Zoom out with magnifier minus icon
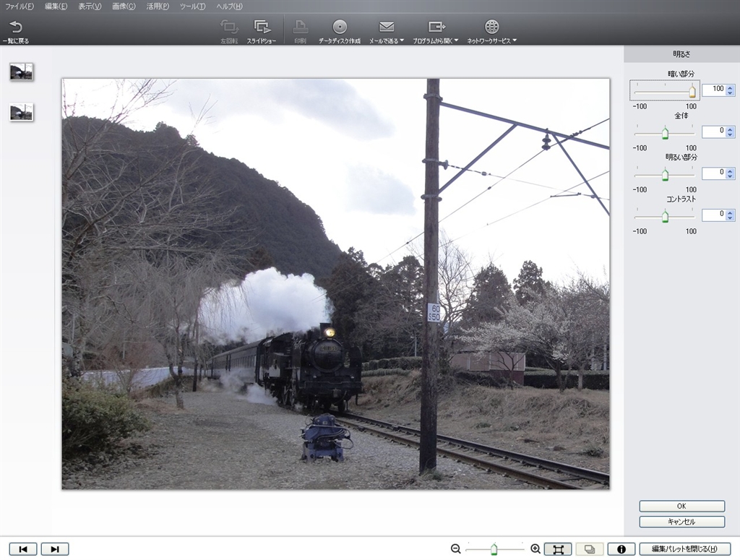The image size is (740, 560). pyautogui.click(x=455, y=548)
